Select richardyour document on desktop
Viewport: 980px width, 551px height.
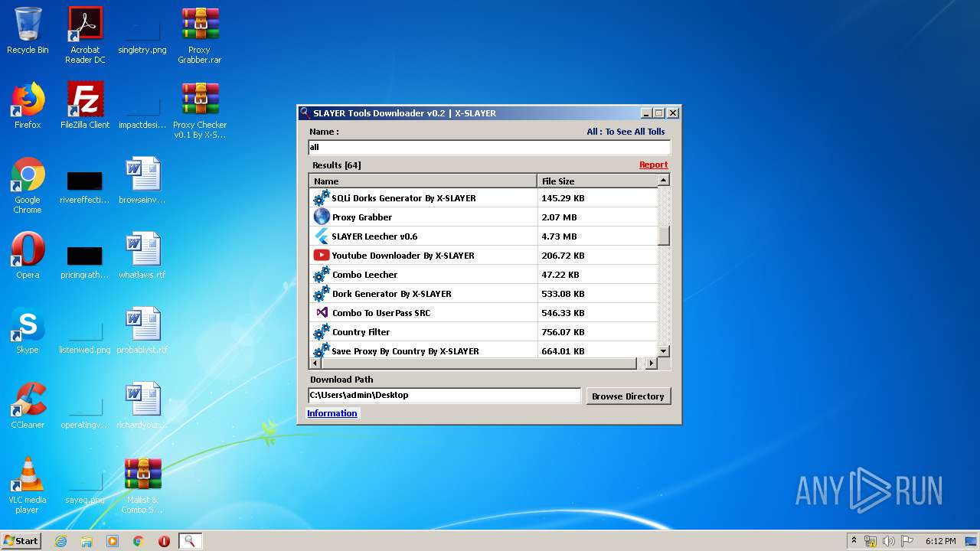pos(142,406)
